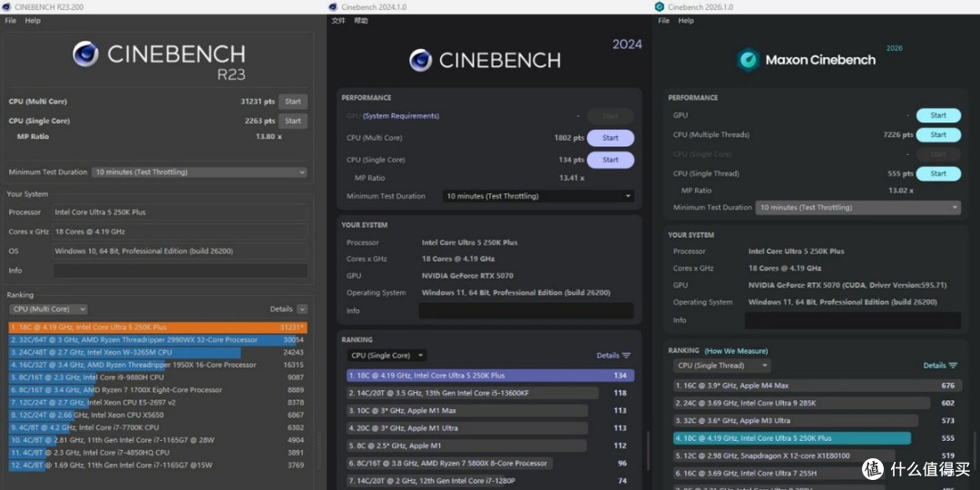The height and width of the screenshot is (490, 980).
Task: Select Apple M3 Ultra ranking row
Action: point(817,421)
